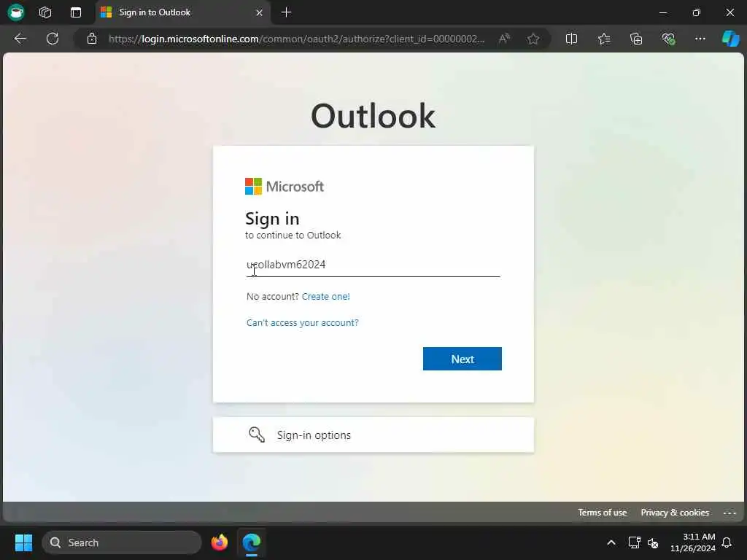
Task: Close the Sign in to Outlook tab
Action: pos(259,12)
